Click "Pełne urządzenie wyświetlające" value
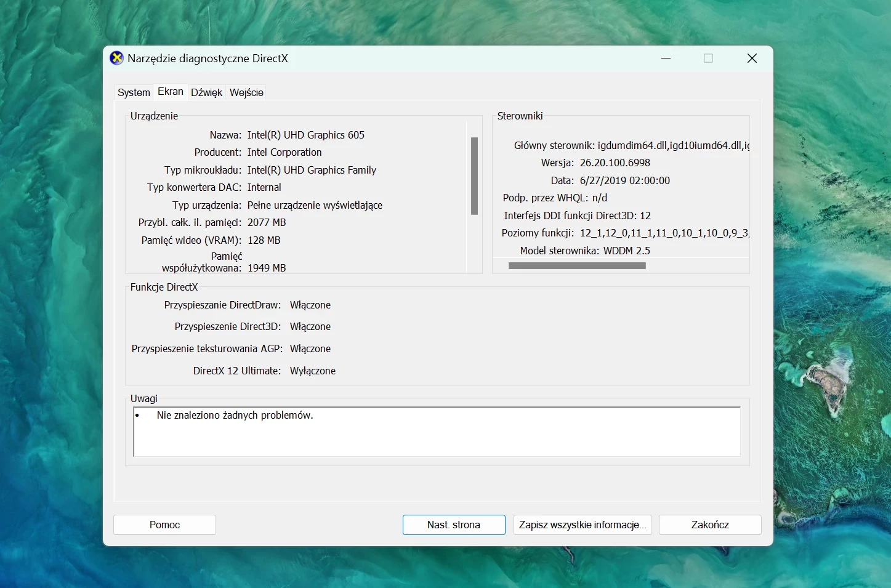The height and width of the screenshot is (588, 891). (x=315, y=205)
